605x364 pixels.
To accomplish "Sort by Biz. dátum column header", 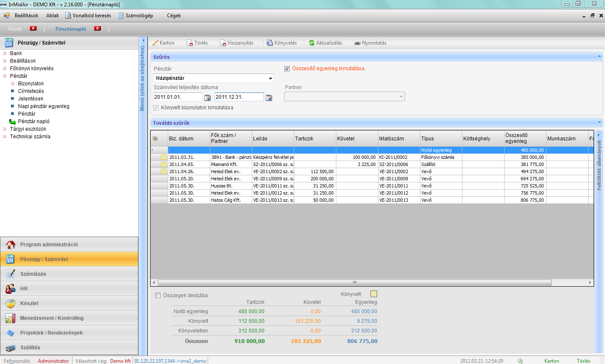I will 189,138.
